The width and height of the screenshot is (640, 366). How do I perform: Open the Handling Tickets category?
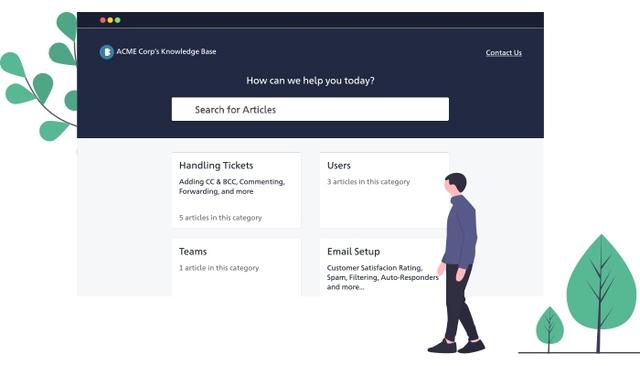[216, 165]
